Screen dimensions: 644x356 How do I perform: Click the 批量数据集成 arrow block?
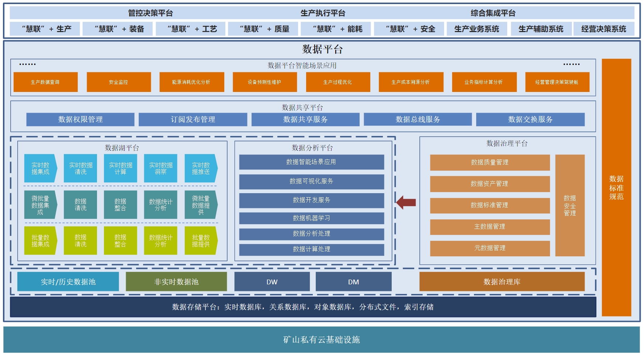[x=40, y=241]
